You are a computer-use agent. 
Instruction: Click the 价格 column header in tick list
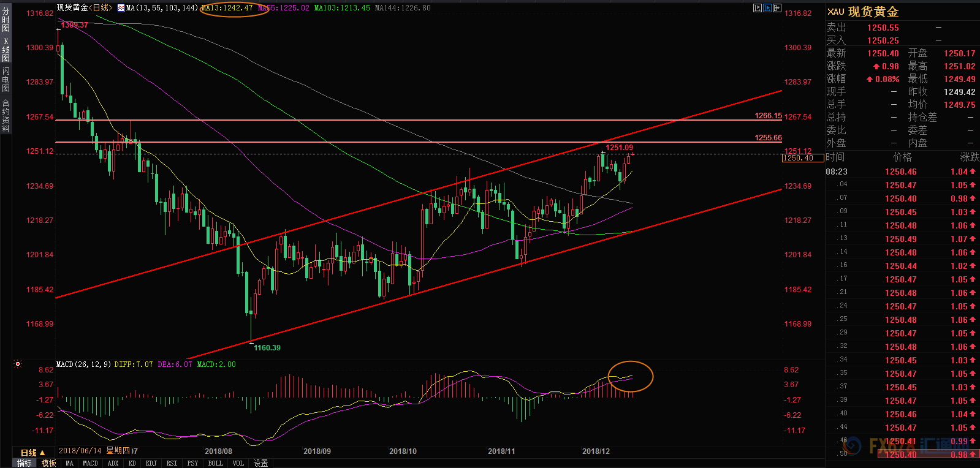[x=903, y=157]
